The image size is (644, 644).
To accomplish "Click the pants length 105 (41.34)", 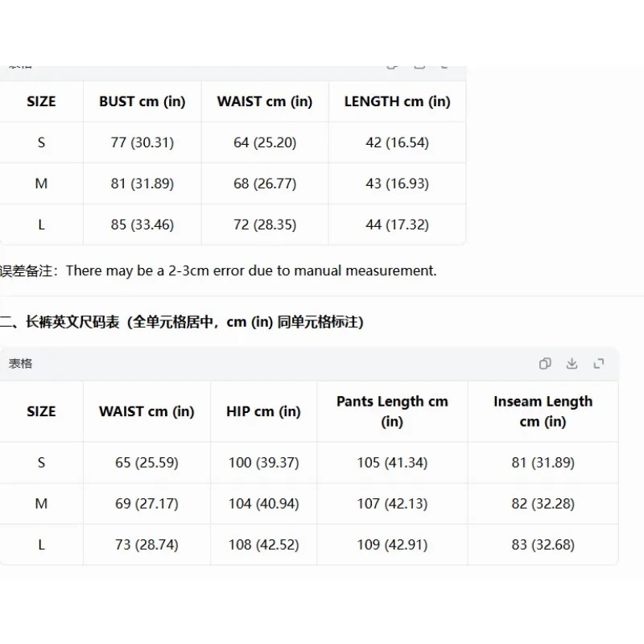I will [392, 462].
